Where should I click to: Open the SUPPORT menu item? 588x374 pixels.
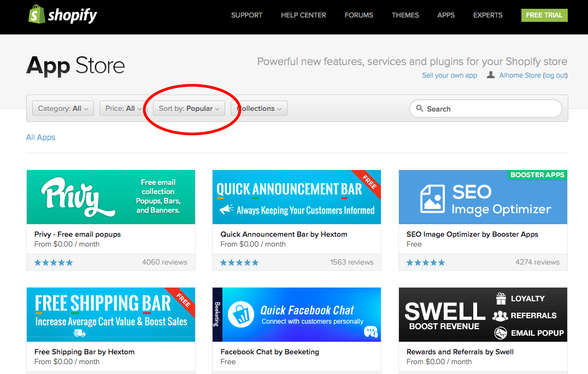pos(247,15)
